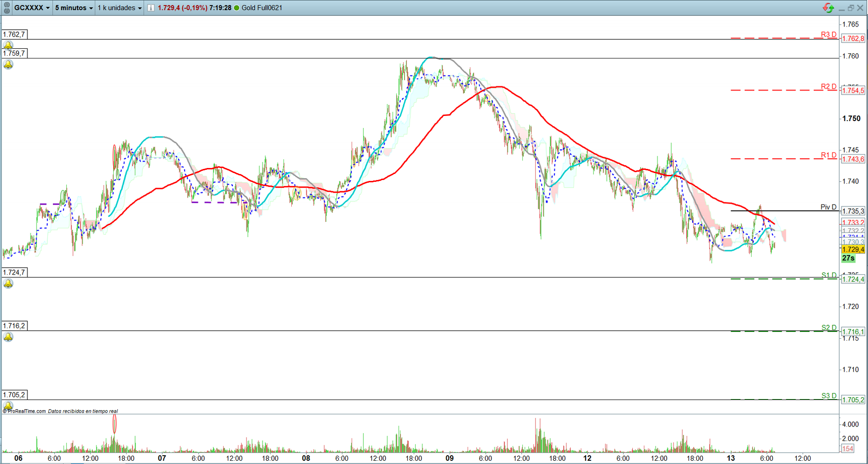Click the 1.735,3 pivot price tag
The image size is (868, 464).
coord(853,211)
